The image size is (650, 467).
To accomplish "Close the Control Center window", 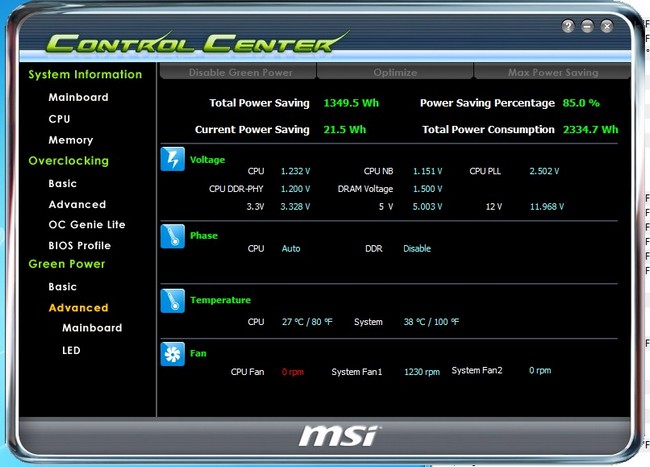I will (x=606, y=27).
